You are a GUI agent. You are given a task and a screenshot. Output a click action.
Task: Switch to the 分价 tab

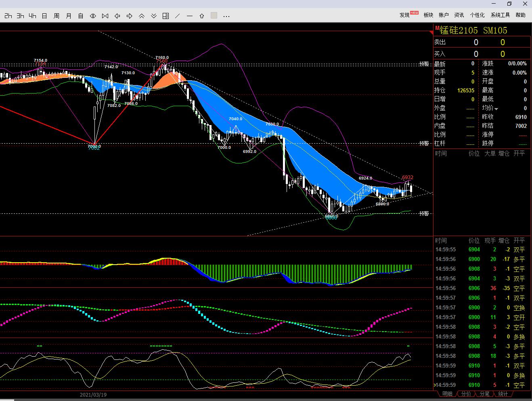tap(466, 394)
